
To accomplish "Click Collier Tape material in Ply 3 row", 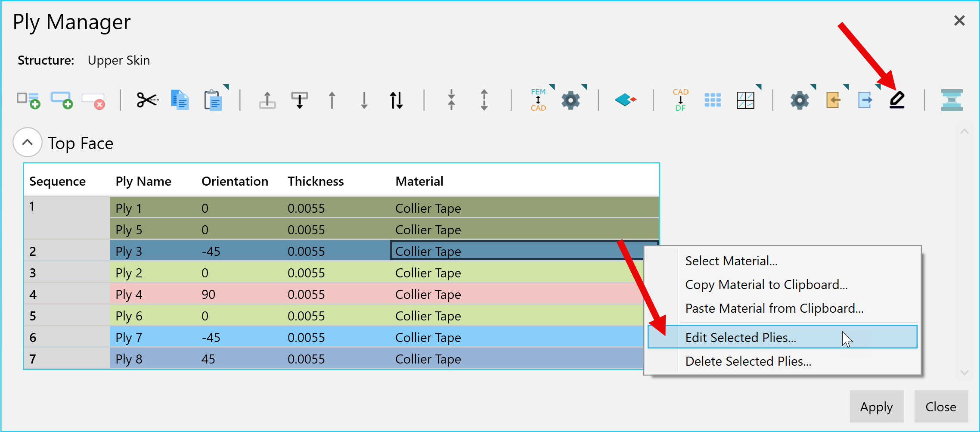I will [x=524, y=251].
